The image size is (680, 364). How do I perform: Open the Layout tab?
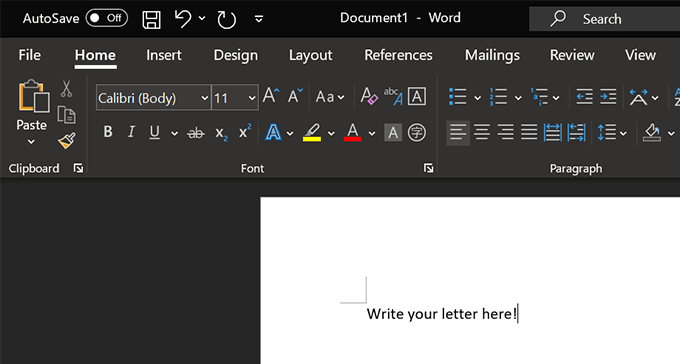coord(311,55)
